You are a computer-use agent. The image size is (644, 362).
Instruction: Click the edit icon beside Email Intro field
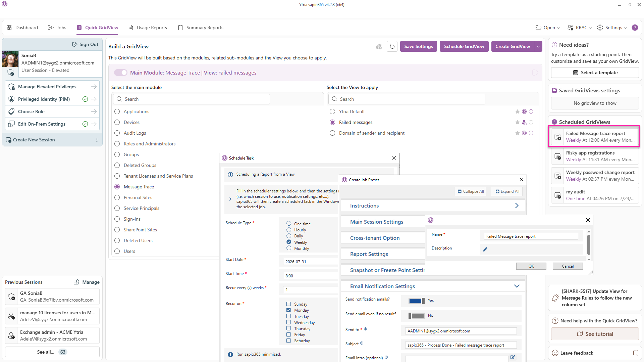tap(513, 357)
